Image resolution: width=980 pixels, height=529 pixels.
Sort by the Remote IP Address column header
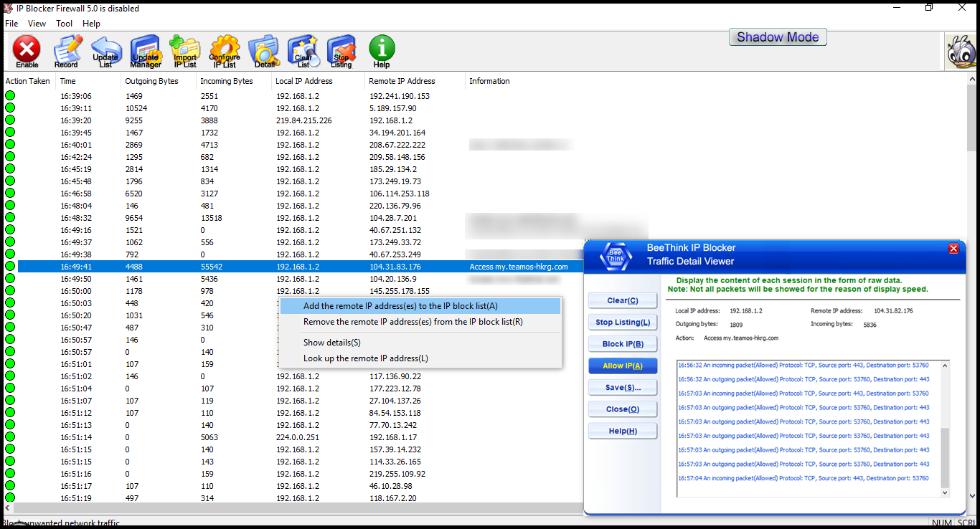click(x=415, y=81)
